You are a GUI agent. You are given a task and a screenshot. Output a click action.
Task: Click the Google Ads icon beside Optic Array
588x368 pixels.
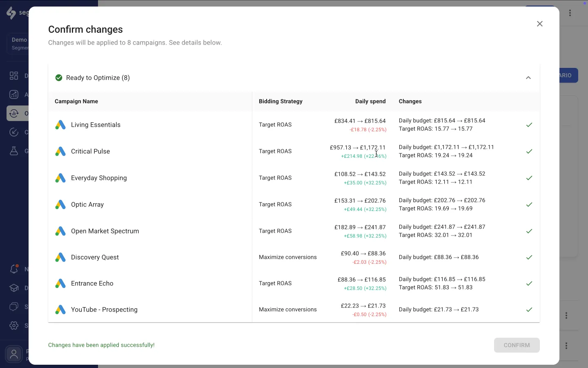pos(60,205)
